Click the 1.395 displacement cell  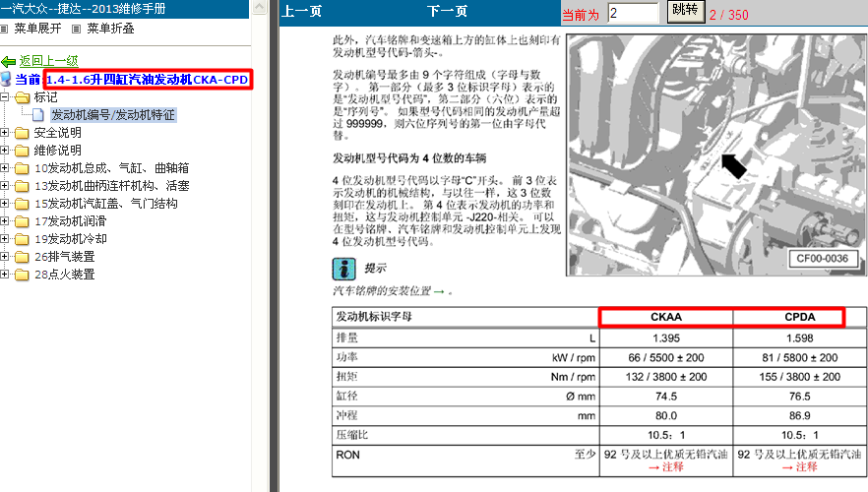pyautogui.click(x=666, y=338)
